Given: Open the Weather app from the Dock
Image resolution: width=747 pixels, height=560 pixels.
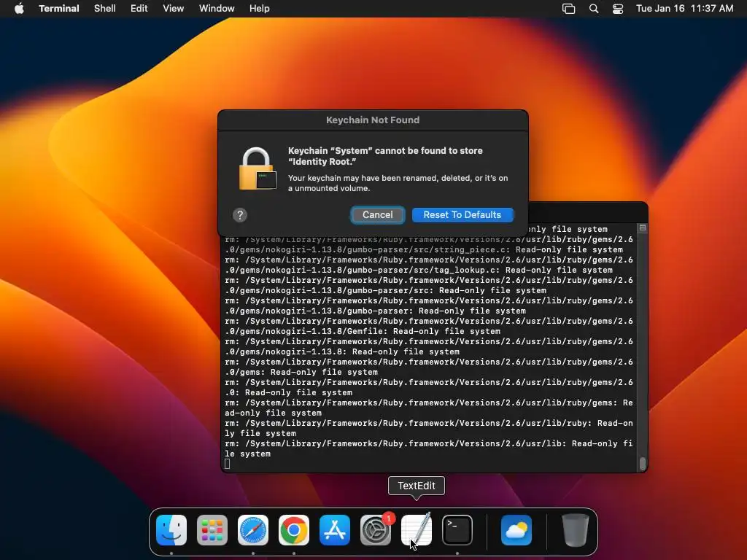Looking at the screenshot, I should coord(516,530).
